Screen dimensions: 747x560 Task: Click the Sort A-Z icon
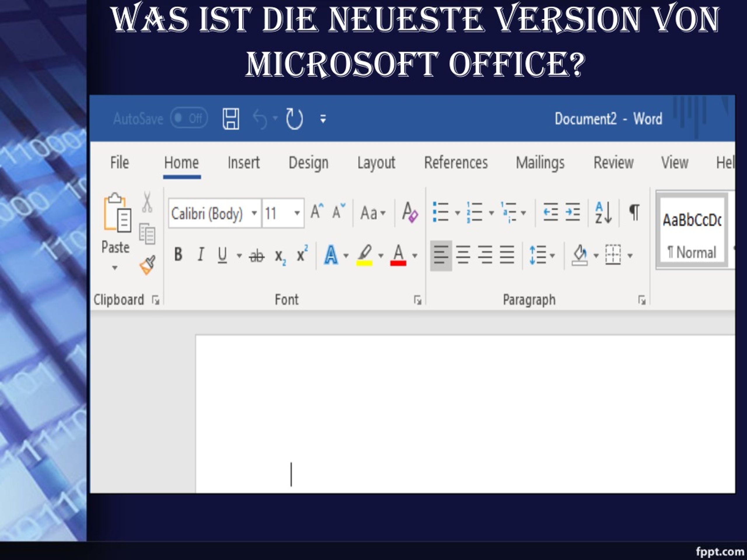[604, 213]
